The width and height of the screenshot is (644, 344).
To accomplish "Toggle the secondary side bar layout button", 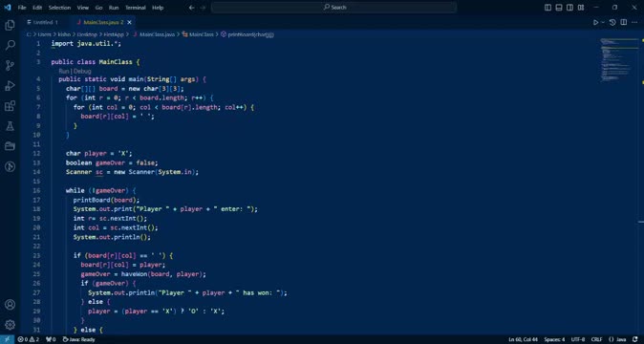I will pos(570,8).
